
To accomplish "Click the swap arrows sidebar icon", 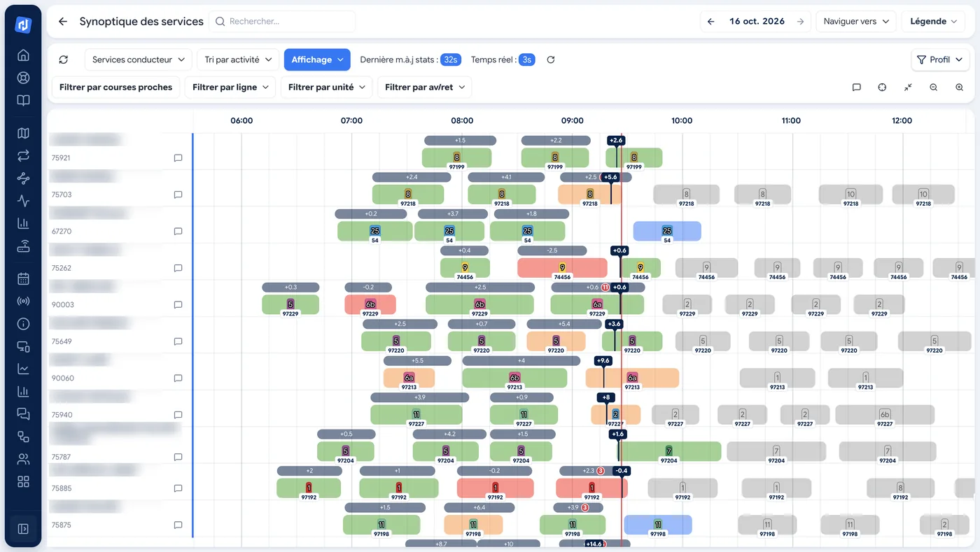I will [x=23, y=155].
